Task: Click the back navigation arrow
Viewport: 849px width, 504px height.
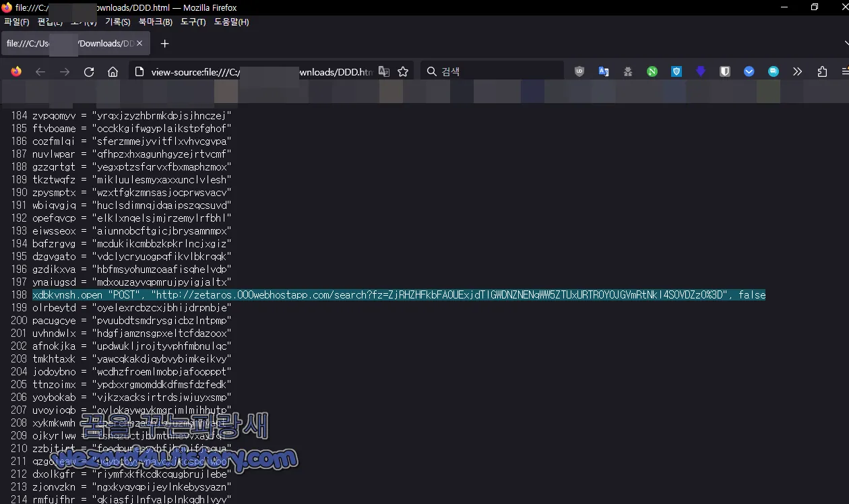Action: click(x=40, y=71)
